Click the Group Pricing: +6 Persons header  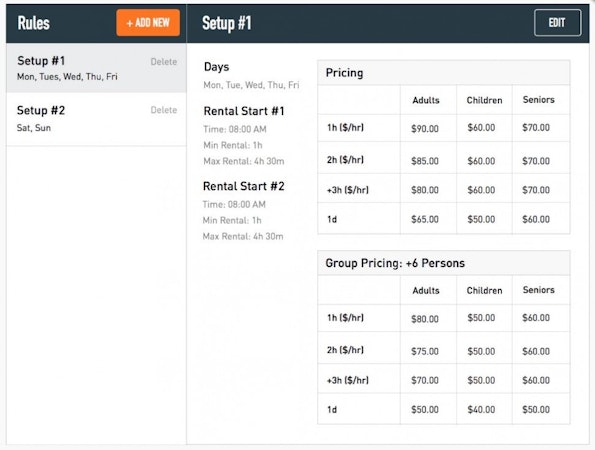(444, 263)
